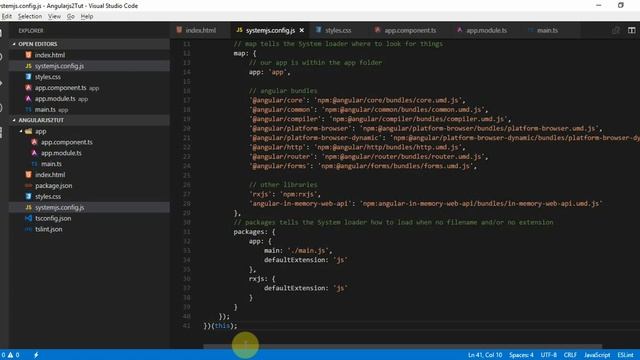Click the open changes icon in editor toolbar

616,31
